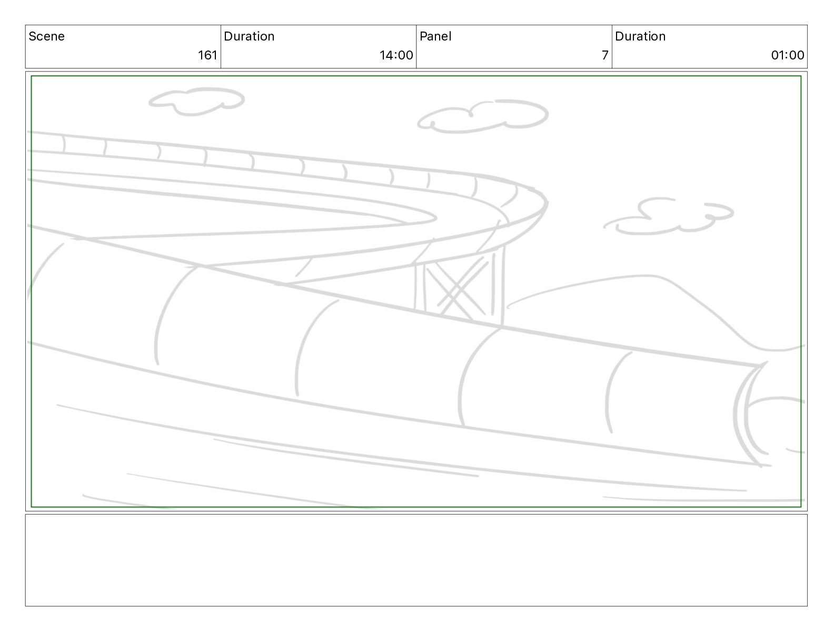This screenshot has width=834, height=644.
Task: Click the Scene label in header
Action: (x=46, y=36)
